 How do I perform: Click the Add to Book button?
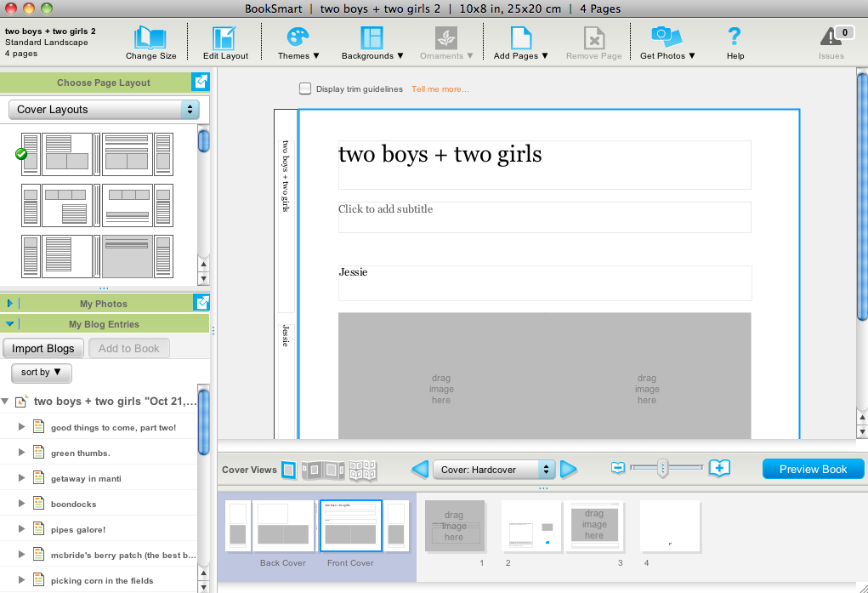click(129, 349)
